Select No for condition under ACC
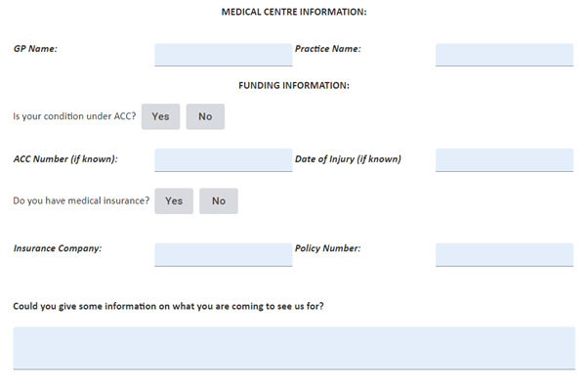 pyautogui.click(x=205, y=116)
